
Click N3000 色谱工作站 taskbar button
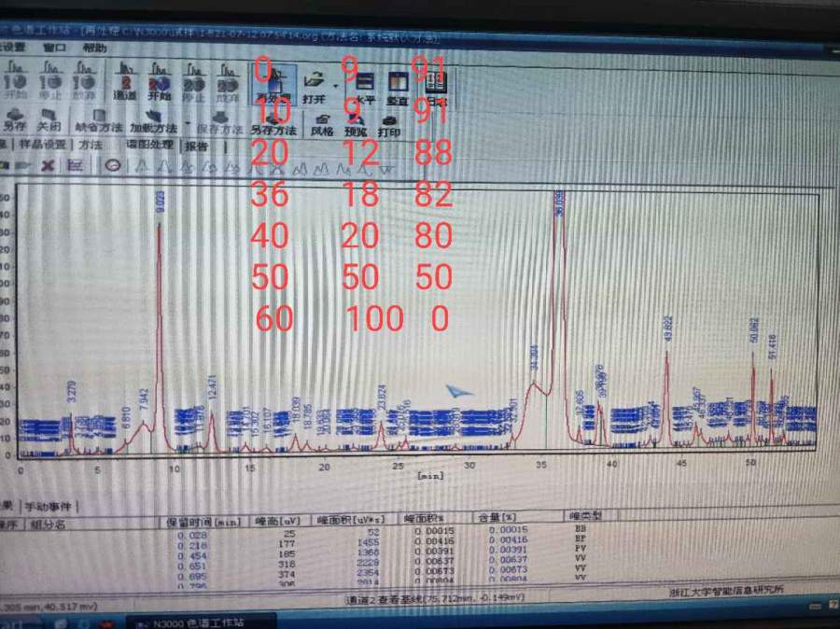201,622
